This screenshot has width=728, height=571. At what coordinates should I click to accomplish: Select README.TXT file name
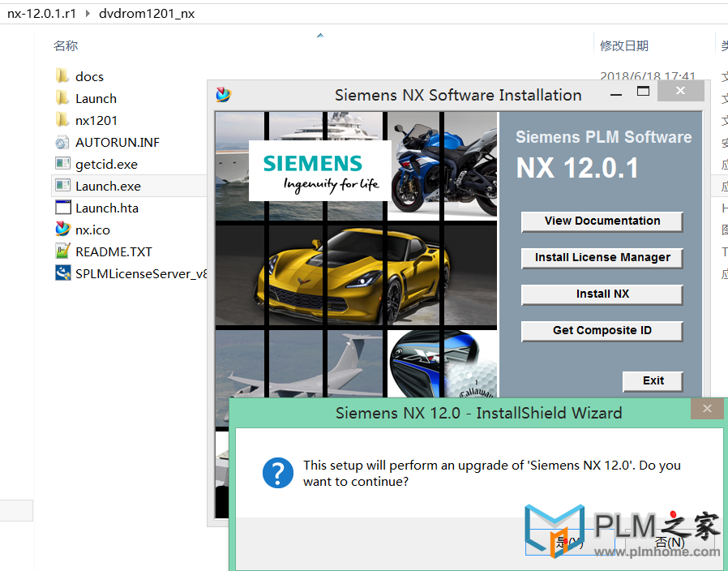click(x=113, y=251)
